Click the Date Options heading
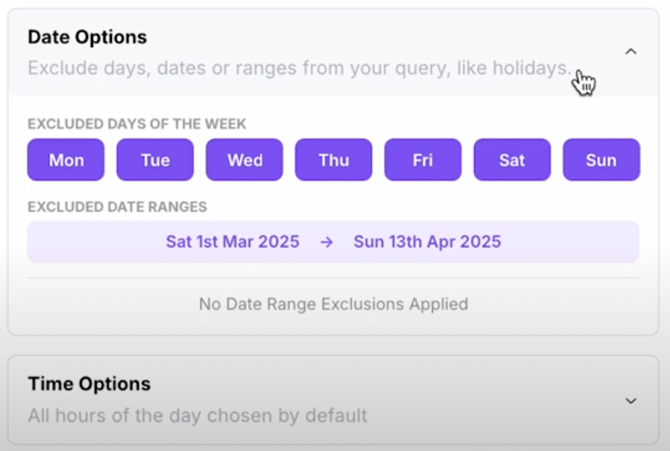The height and width of the screenshot is (451, 670). click(87, 37)
